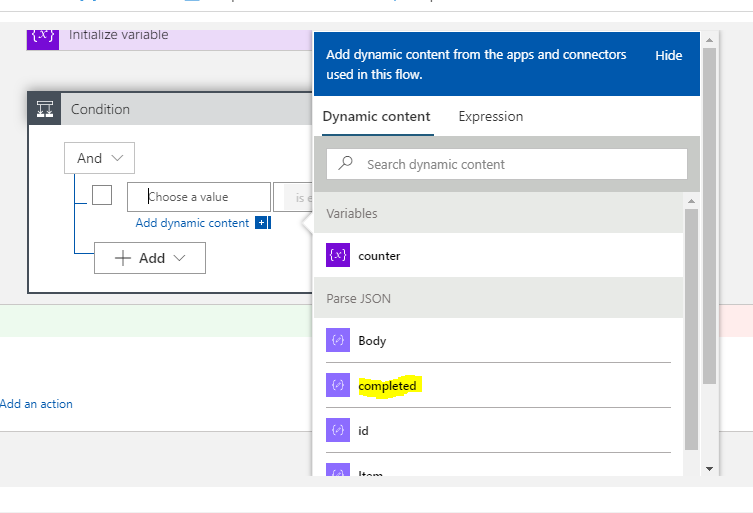Select the Dynamic content tab
Image resolution: width=753 pixels, height=513 pixels.
(x=376, y=117)
